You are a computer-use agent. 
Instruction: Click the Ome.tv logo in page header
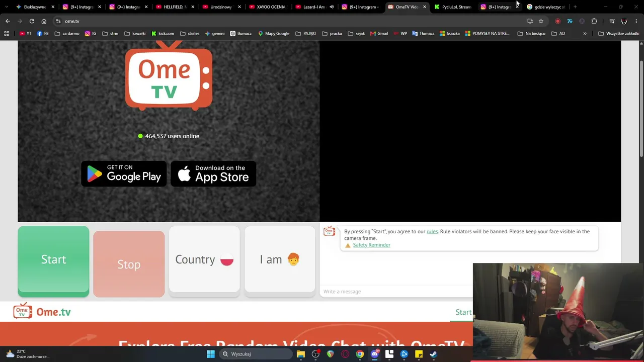pos(42,312)
